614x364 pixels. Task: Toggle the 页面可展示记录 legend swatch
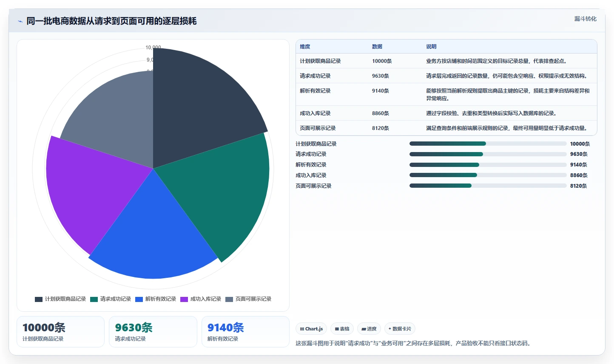pyautogui.click(x=229, y=299)
